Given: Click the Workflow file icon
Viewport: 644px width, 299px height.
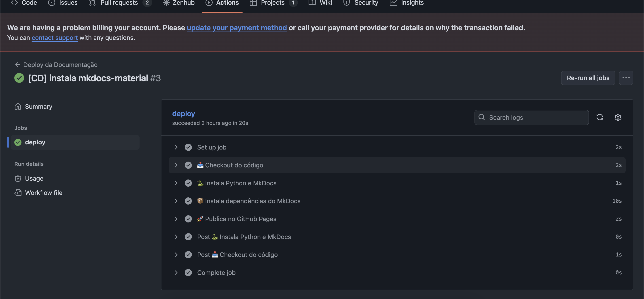Looking at the screenshot, I should coord(18,193).
